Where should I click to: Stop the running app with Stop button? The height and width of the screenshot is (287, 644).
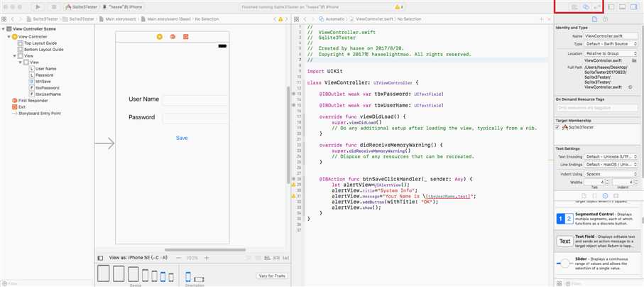coord(54,7)
